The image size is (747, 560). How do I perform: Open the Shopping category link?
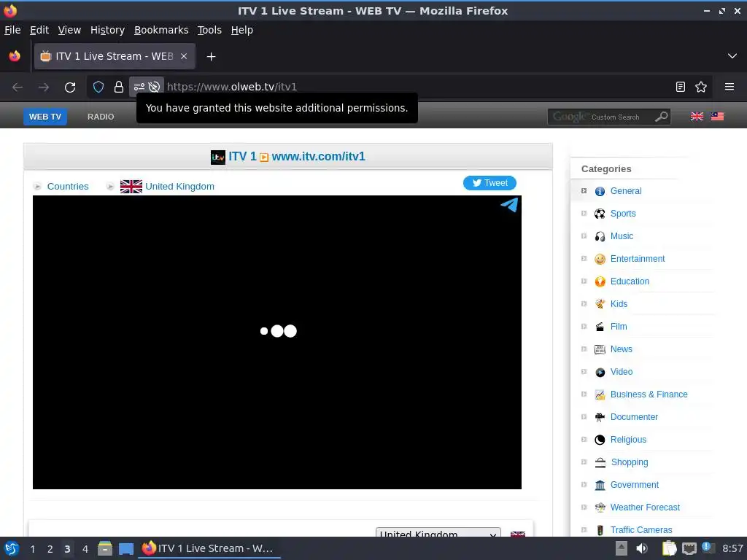630,462
